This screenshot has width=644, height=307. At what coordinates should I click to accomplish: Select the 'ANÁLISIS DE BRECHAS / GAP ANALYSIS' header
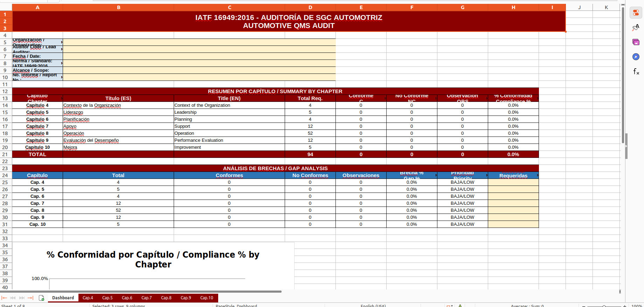(275, 168)
